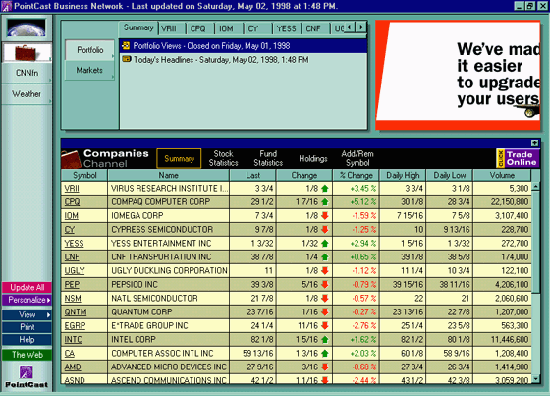Image resolution: width=550 pixels, height=396 pixels.
Task: Select the CPQ ticker tab
Action: [x=197, y=29]
